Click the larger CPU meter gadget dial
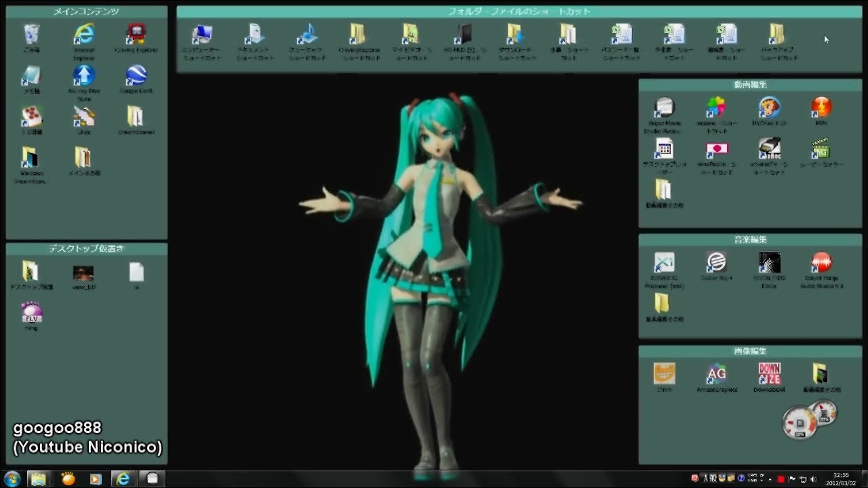Screen dimensions: 868x488 coord(800,423)
